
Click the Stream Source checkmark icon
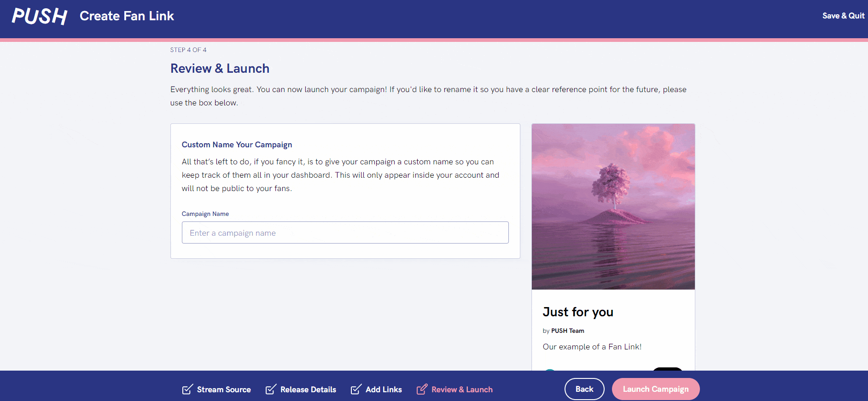[187, 389]
